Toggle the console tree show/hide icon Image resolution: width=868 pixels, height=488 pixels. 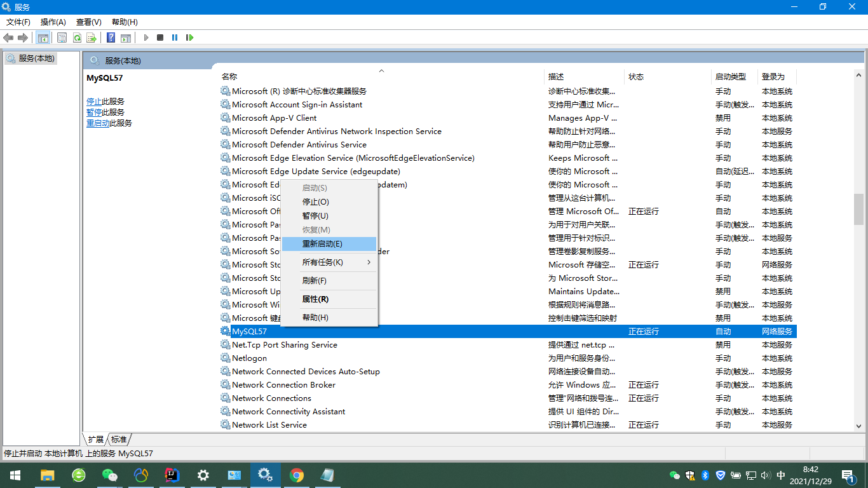43,37
